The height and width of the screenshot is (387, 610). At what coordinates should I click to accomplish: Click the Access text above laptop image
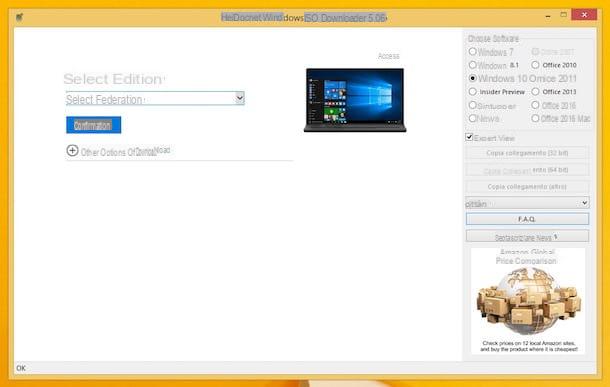coord(388,56)
